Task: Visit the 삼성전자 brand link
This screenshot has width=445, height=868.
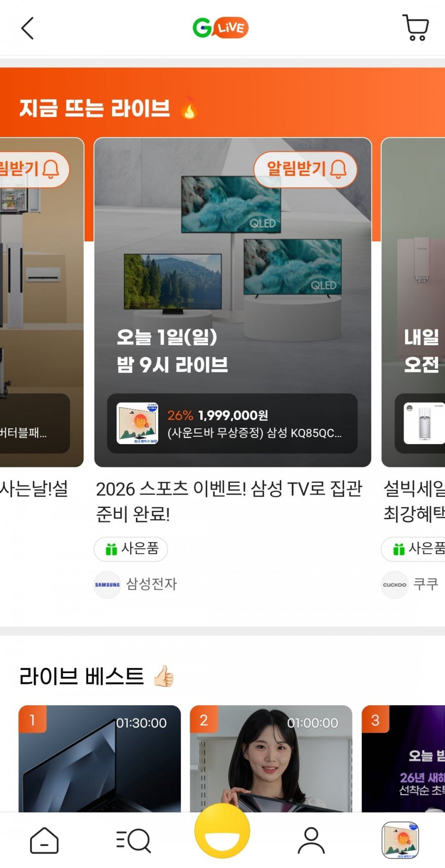Action: pyautogui.click(x=136, y=584)
